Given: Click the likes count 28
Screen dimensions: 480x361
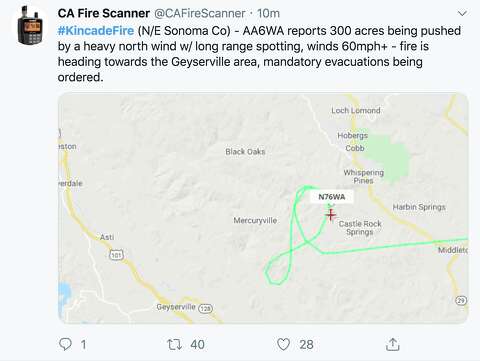Looking at the screenshot, I should coord(306,344).
